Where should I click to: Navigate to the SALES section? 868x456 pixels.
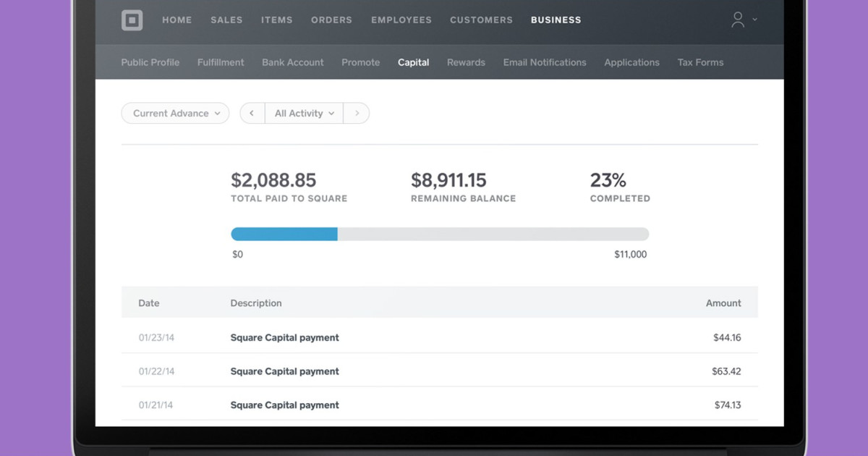(226, 20)
